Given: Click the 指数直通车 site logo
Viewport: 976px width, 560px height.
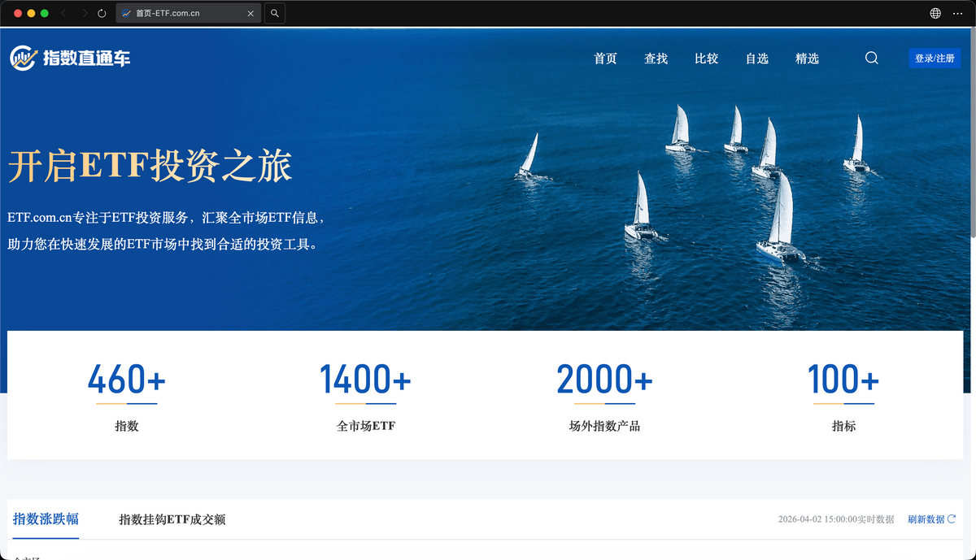Looking at the screenshot, I should (70, 58).
